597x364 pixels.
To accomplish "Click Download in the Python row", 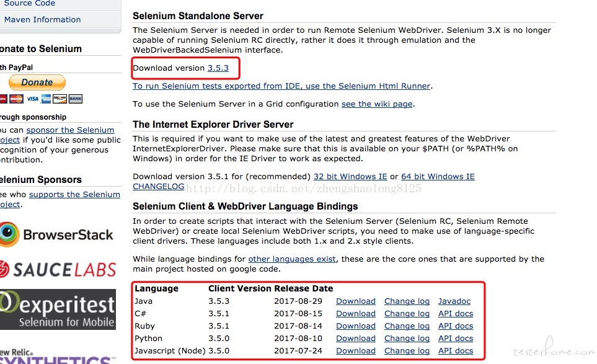I will click(356, 338).
